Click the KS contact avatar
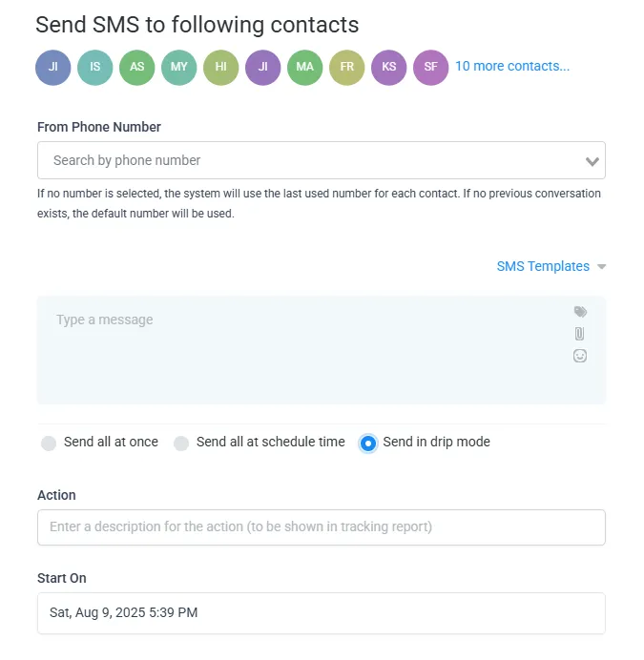Image resolution: width=644 pixels, height=660 pixels. 389,68
